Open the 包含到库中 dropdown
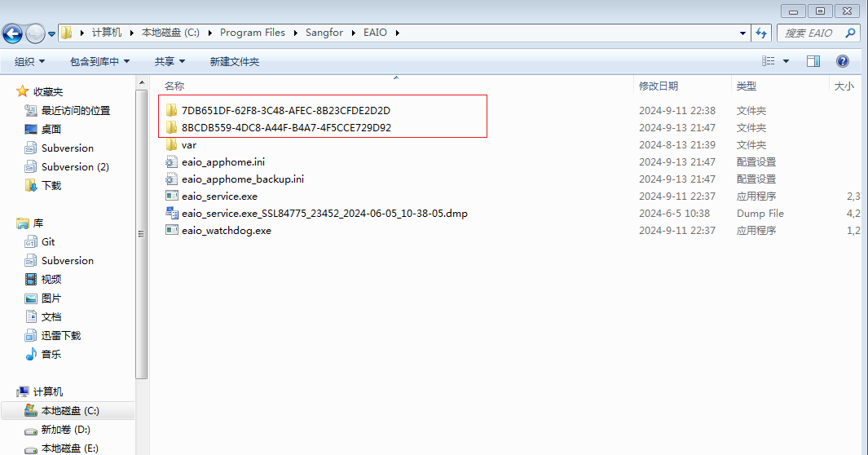 [100, 61]
